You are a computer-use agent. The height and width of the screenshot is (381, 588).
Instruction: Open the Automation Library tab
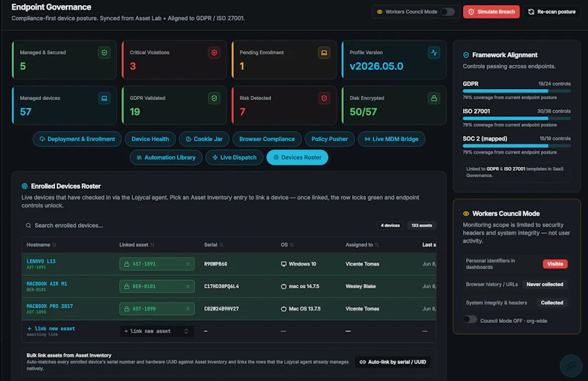166,157
